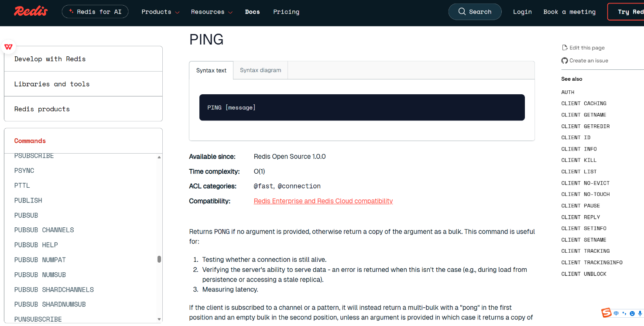Click the commands list scrollbar thumb
Viewport: 644px width, 326px height.
159,259
